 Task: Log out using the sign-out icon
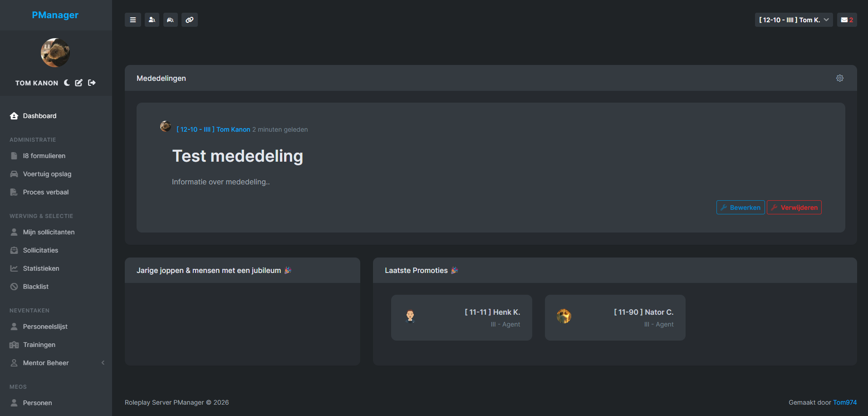tap(91, 83)
